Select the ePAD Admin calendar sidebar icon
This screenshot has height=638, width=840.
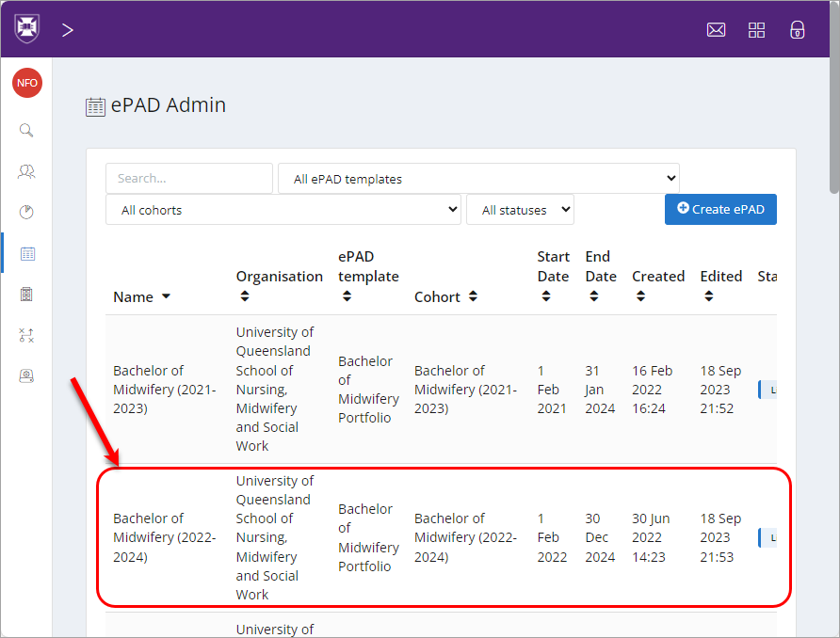26,253
